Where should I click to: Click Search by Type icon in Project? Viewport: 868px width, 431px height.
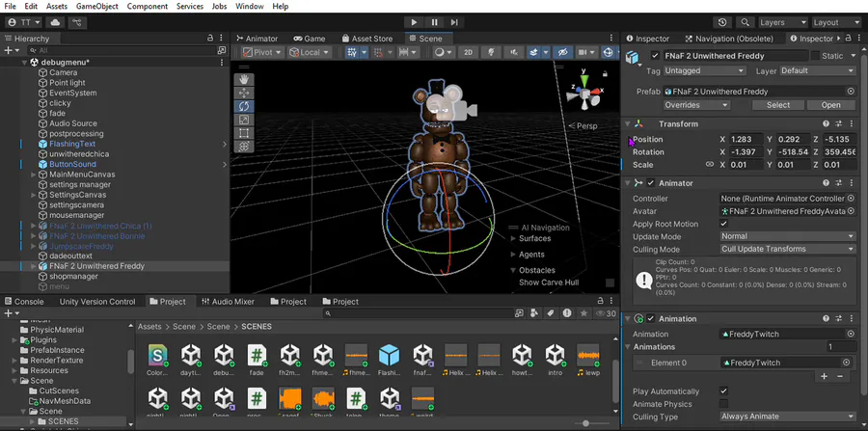533,313
